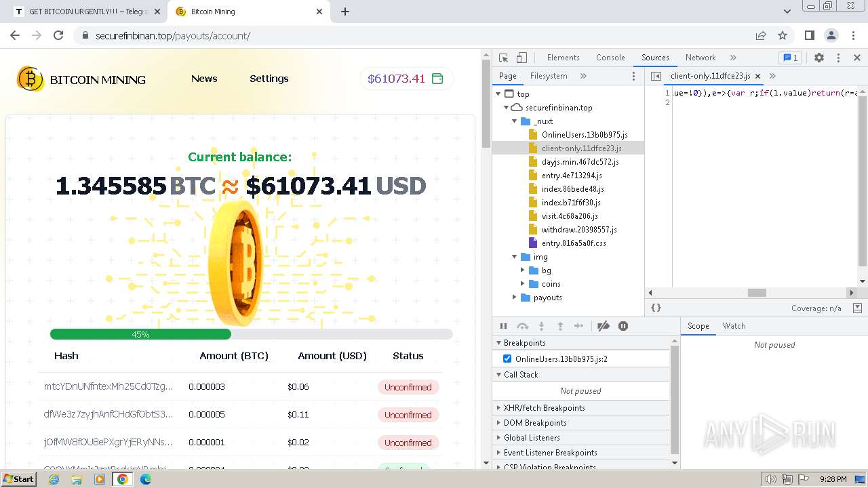This screenshot has height=488, width=868.
Task: Pause script execution button
Action: [503, 326]
